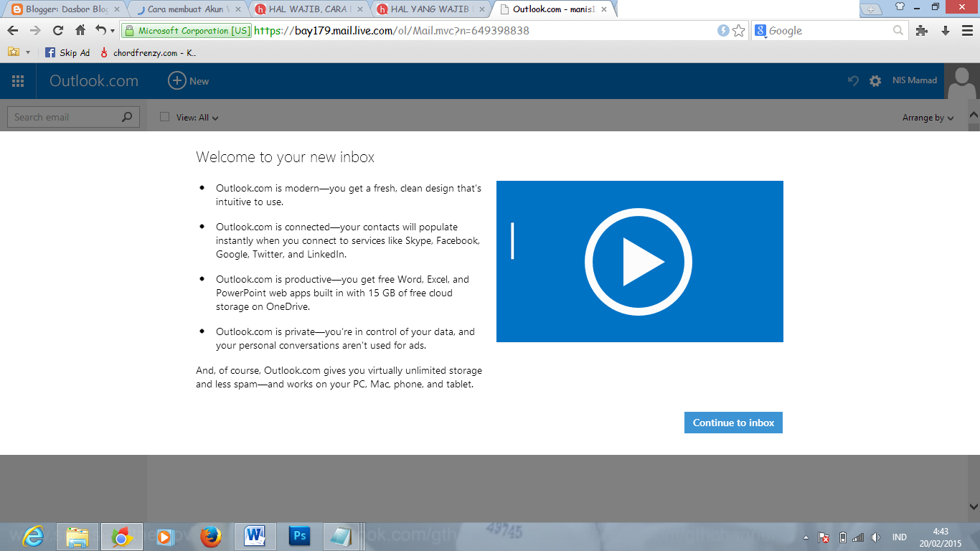Open the chordfrenzy.com bookmark
Image resolution: width=980 pixels, height=551 pixels.
148,52
